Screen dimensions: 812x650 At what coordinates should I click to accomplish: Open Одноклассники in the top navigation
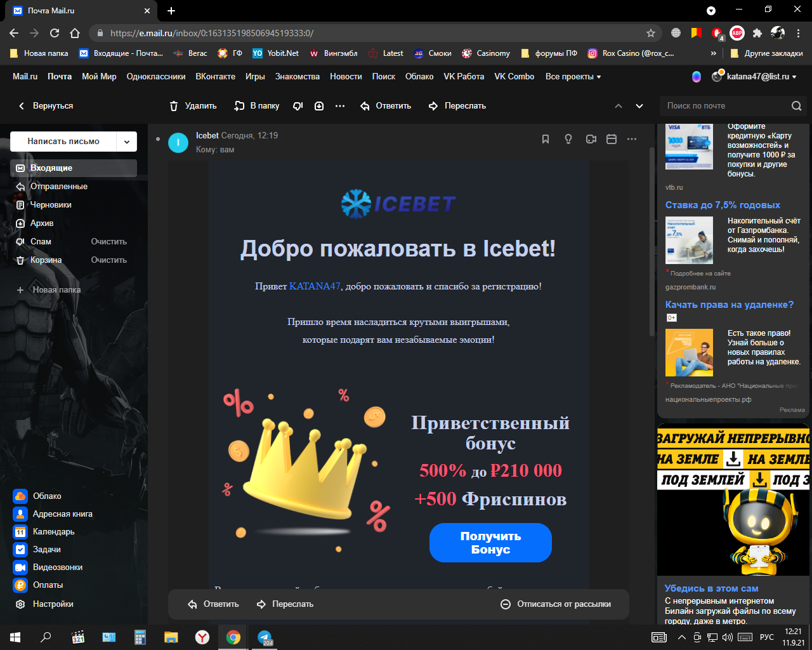click(156, 77)
